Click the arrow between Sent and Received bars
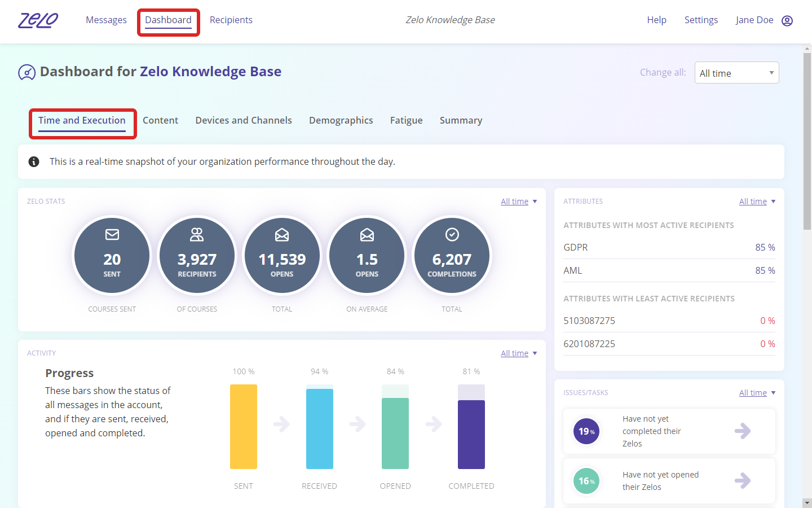 [x=281, y=424]
